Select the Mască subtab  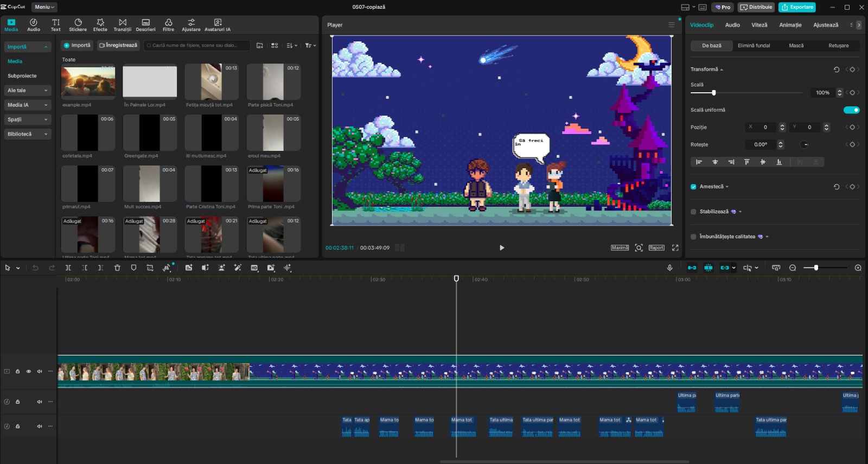[796, 46]
